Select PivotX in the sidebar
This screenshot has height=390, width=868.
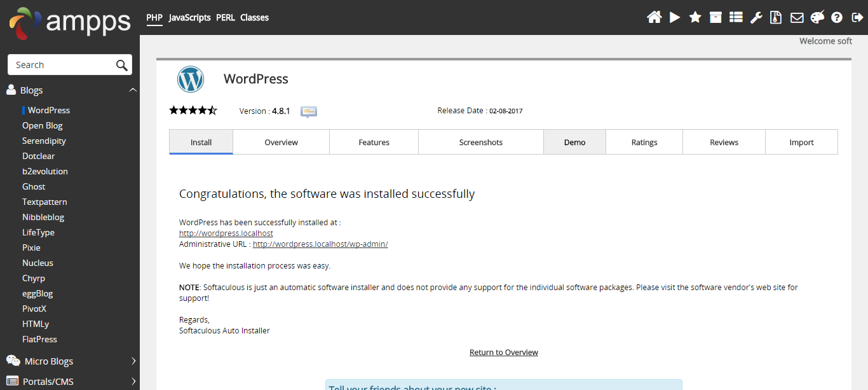click(x=35, y=309)
